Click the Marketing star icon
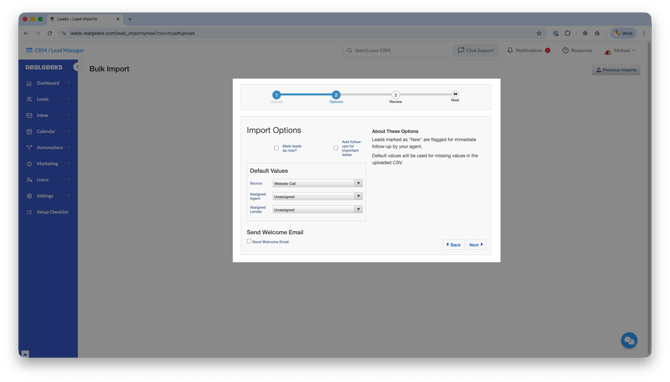Viewport: 670px width, 382px height. [29, 164]
